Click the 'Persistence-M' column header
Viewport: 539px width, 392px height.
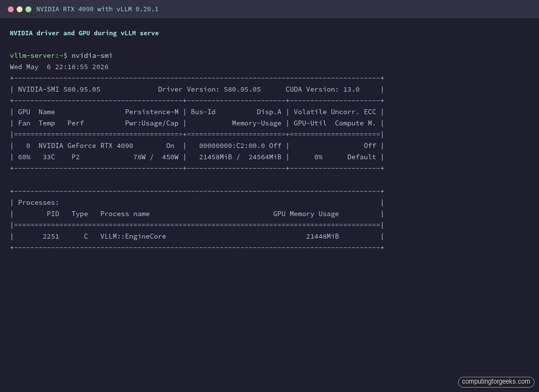(151, 112)
